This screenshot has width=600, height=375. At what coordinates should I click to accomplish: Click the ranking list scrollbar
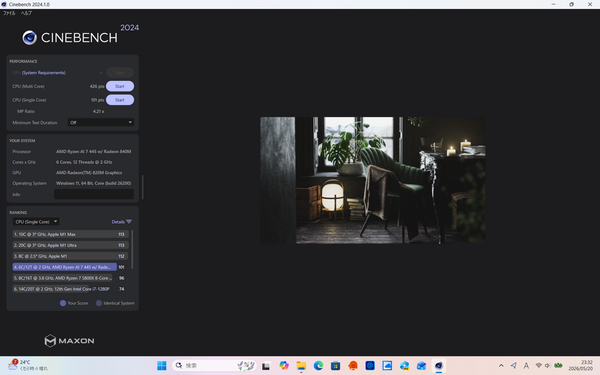click(132, 249)
